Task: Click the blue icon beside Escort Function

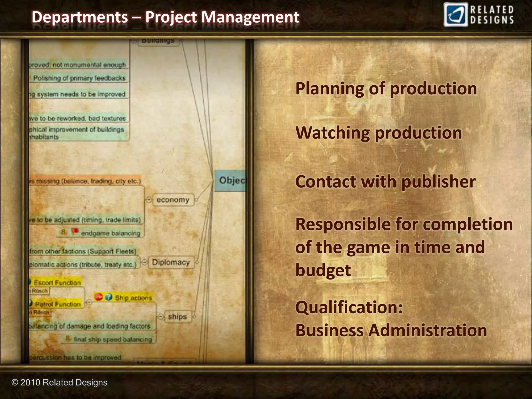Action: point(30,282)
